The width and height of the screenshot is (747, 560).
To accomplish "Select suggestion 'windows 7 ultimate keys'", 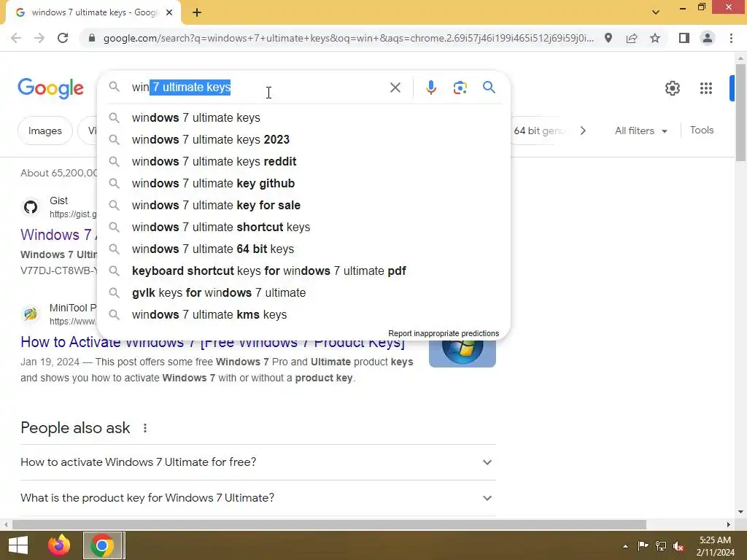I will tap(303, 117).
